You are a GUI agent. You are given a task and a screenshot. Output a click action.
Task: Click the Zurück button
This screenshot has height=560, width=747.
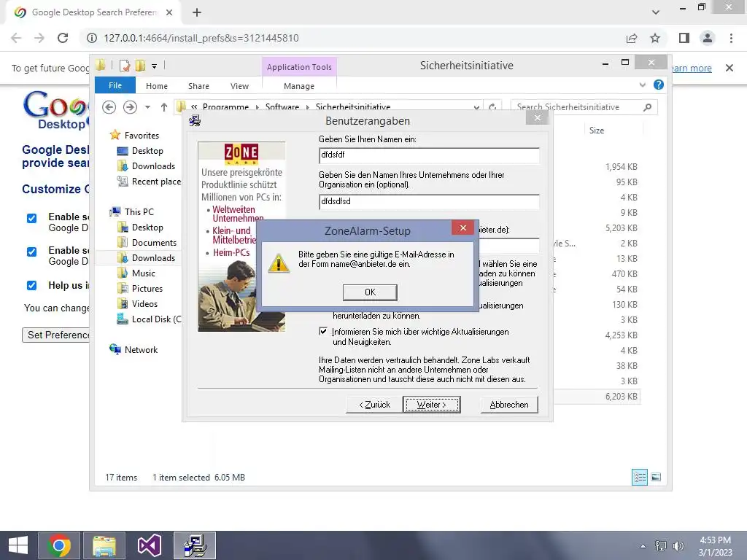tap(374, 404)
